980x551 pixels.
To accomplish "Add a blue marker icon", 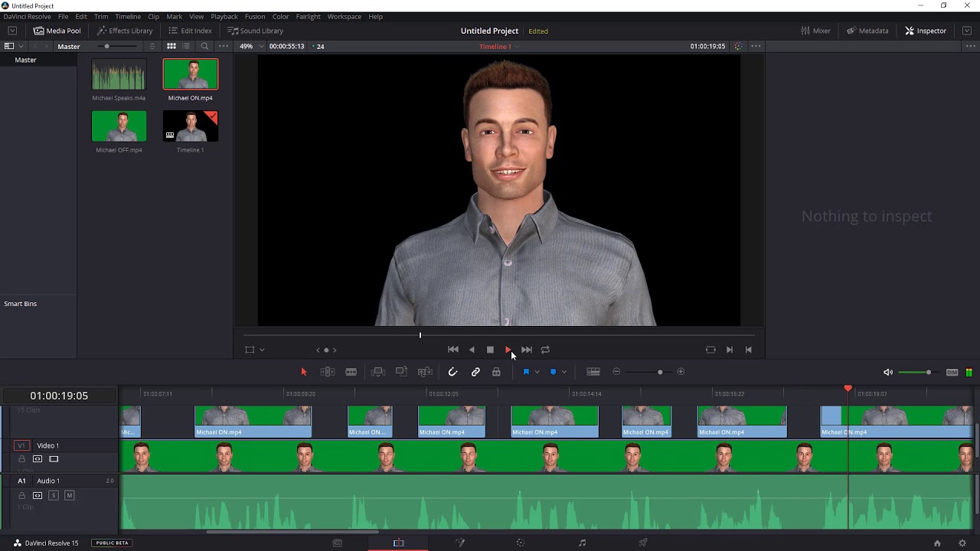I will pyautogui.click(x=553, y=372).
